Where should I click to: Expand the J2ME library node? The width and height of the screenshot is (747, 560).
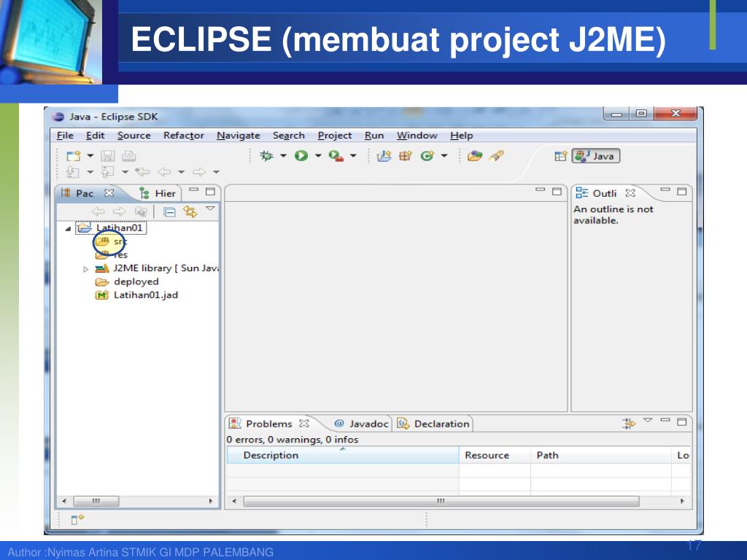86,269
